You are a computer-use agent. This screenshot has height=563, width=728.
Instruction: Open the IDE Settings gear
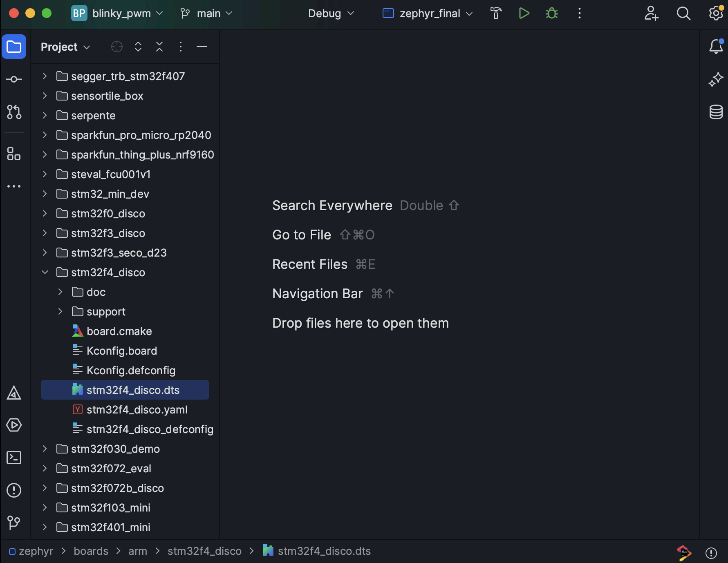click(716, 13)
